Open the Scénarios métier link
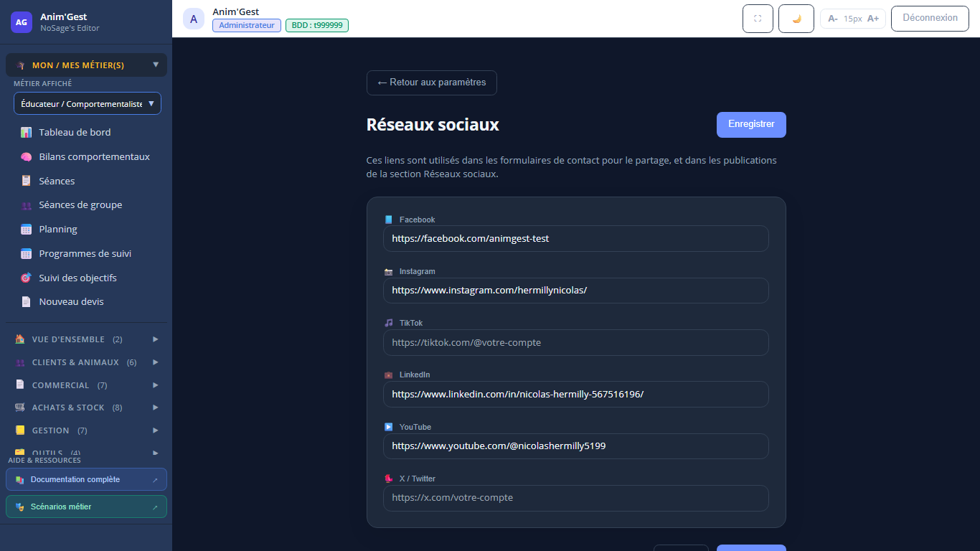 (x=86, y=507)
